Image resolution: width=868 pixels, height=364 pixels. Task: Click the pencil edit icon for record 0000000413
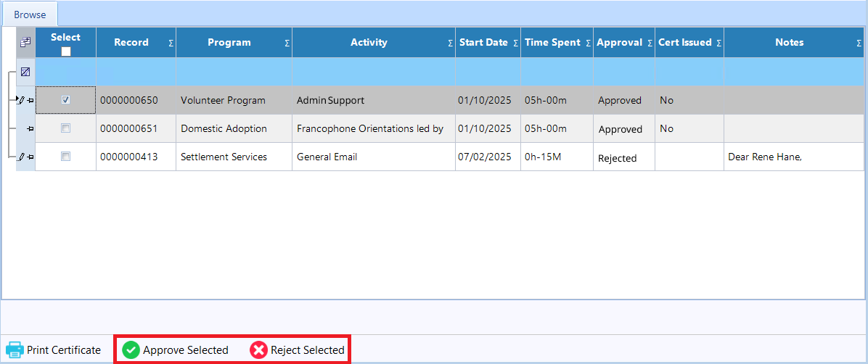point(22,157)
